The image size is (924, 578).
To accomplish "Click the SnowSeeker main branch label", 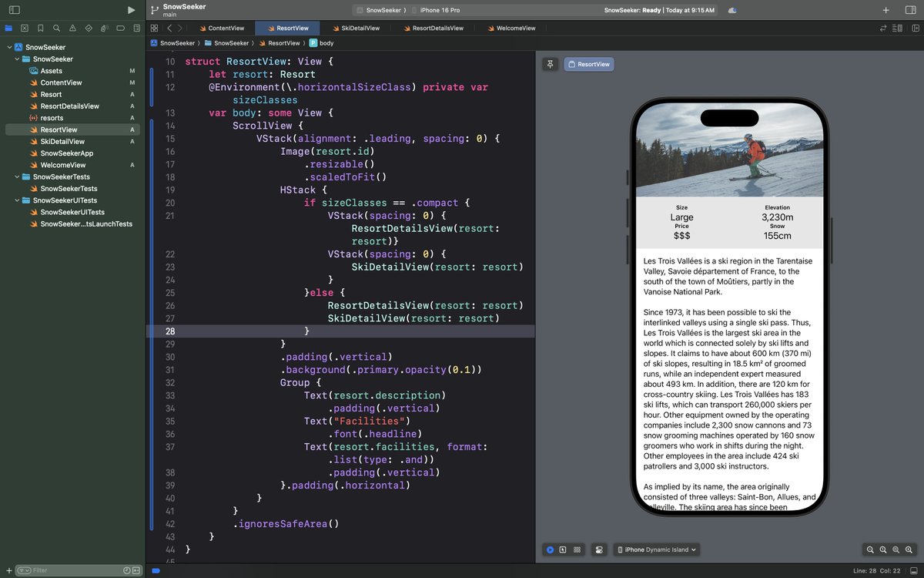I will tap(184, 10).
